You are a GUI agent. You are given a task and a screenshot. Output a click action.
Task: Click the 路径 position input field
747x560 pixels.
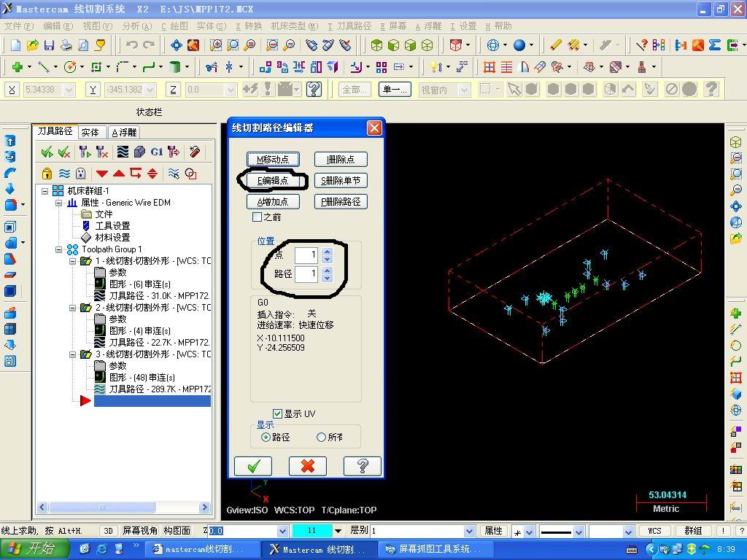point(306,274)
